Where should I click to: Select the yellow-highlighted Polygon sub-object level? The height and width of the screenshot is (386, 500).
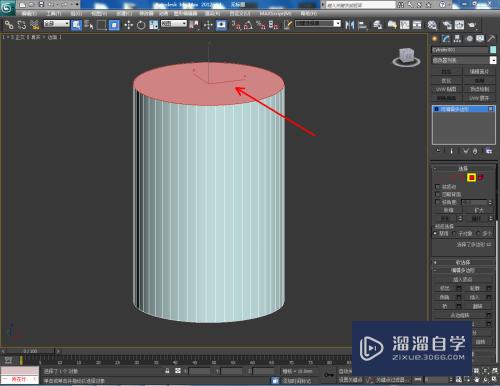471,178
